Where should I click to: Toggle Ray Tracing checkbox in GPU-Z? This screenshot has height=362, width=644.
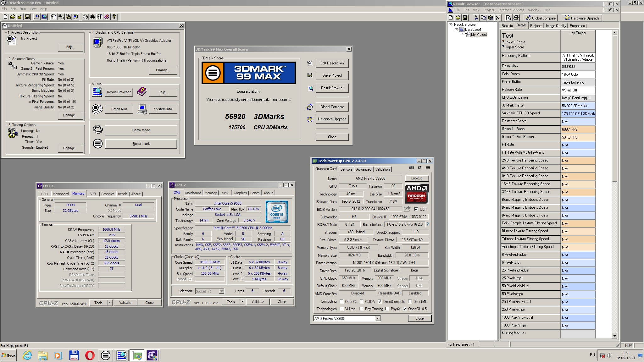362,309
